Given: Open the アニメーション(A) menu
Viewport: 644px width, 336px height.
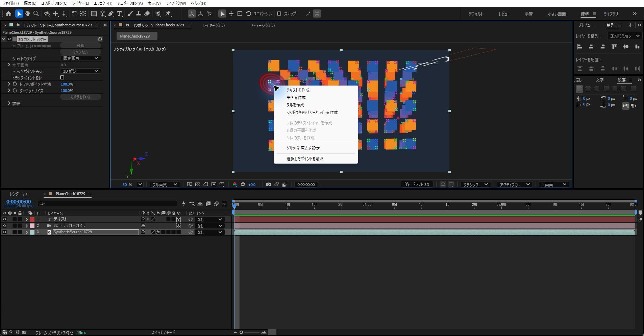Looking at the screenshot, I should 130,3.
